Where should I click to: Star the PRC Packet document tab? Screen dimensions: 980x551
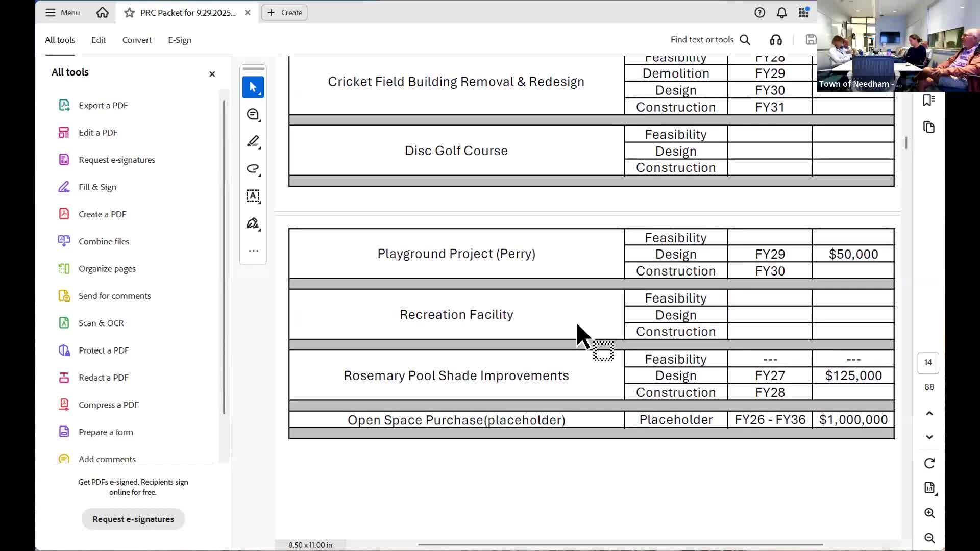pos(130,13)
